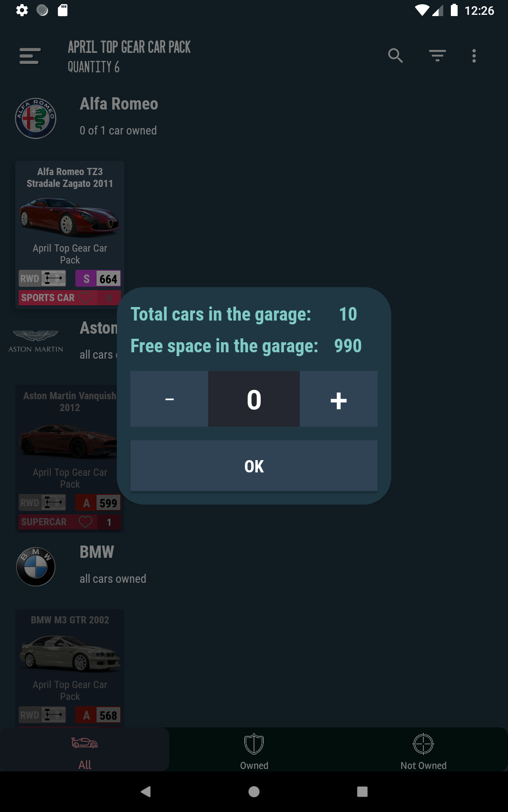This screenshot has width=508, height=812.
Task: Click the Aston Martin wings logo
Action: (x=36, y=341)
